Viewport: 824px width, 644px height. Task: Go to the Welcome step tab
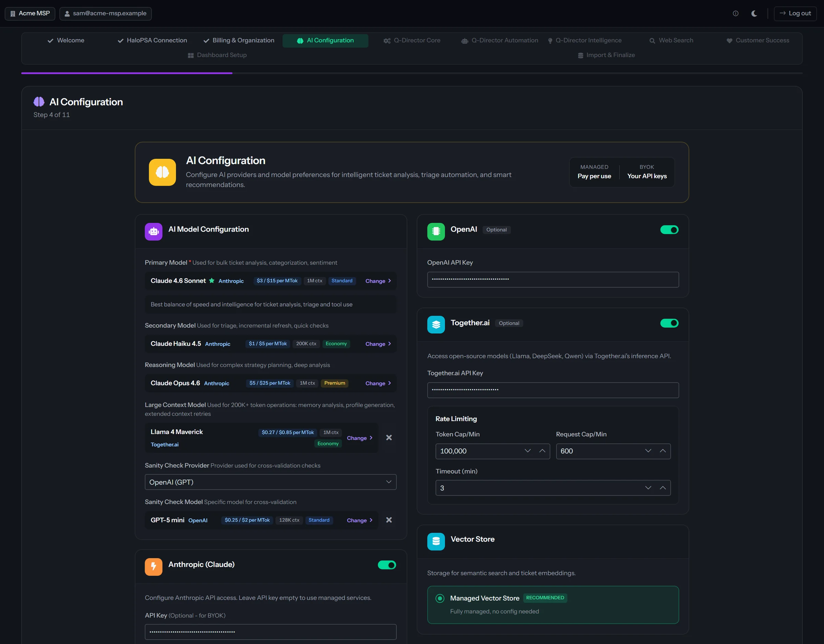pos(66,40)
